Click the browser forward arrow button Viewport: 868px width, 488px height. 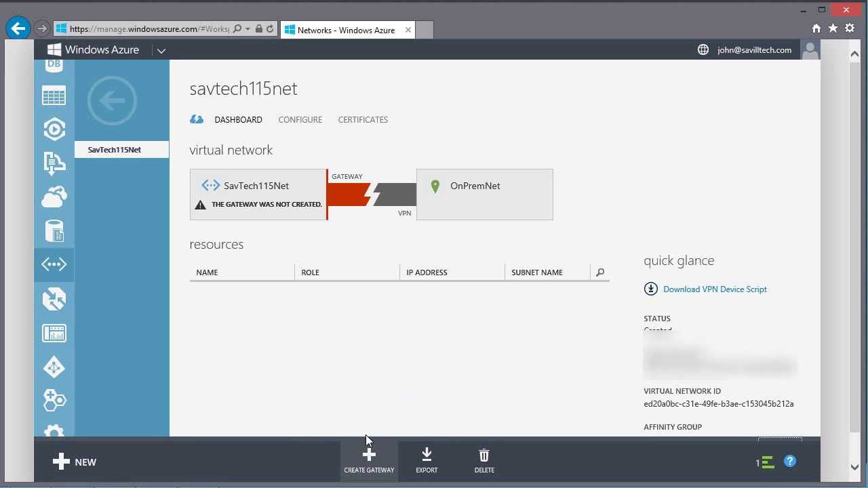tap(41, 28)
